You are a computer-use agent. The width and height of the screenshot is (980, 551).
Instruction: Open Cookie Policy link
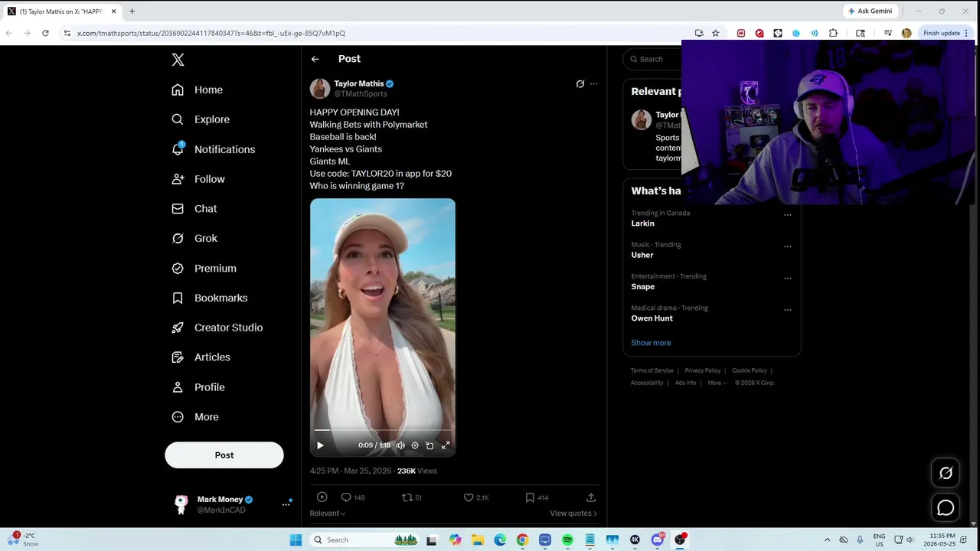click(750, 370)
